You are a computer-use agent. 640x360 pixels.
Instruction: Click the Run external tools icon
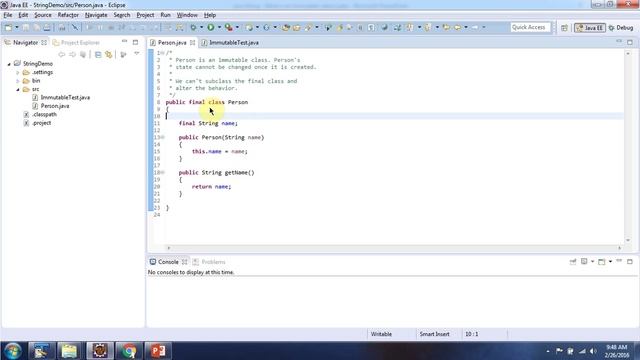pyautogui.click(x=229, y=27)
